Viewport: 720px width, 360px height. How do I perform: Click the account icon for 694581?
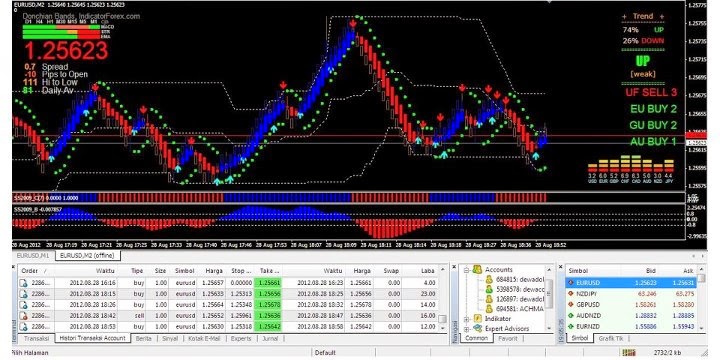click(x=490, y=309)
